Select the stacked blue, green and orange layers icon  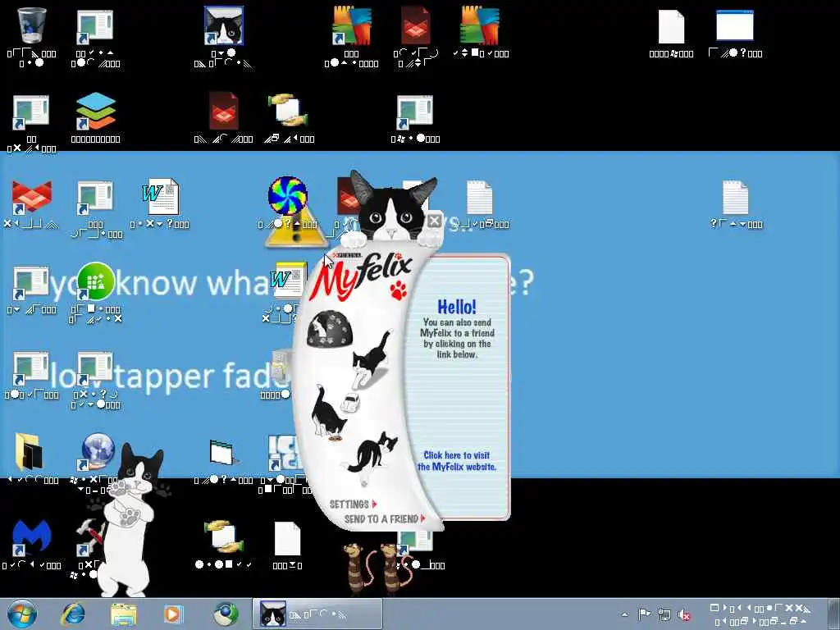95,112
